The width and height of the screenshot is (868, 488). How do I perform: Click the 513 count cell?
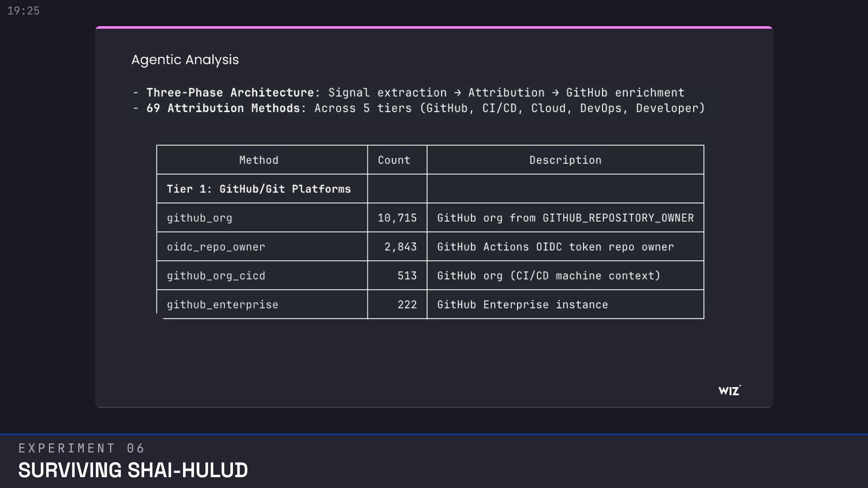tap(407, 276)
